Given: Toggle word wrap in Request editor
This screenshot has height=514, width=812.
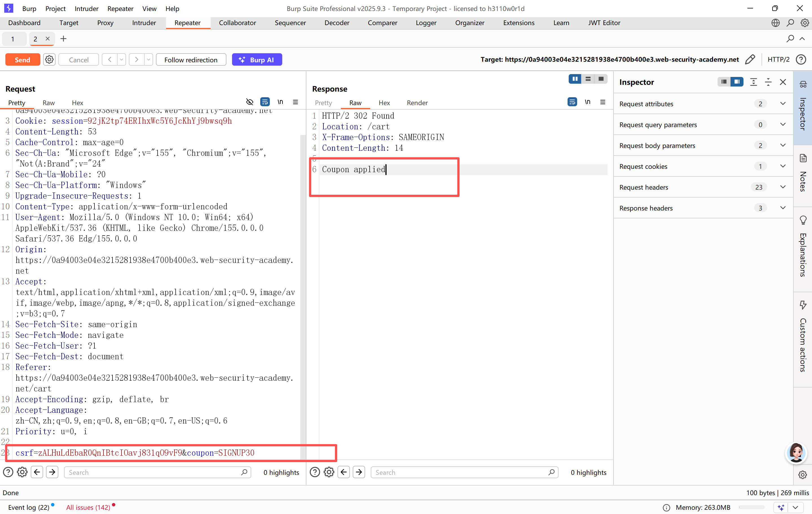Looking at the screenshot, I should point(265,102).
